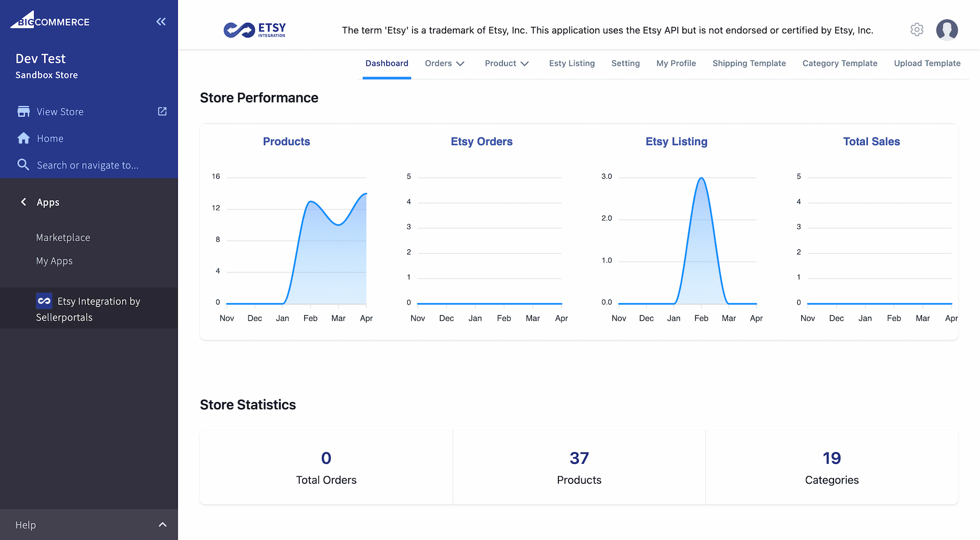Click the Apps heading in sidebar
Viewport: 980px width, 540px height.
click(x=48, y=202)
